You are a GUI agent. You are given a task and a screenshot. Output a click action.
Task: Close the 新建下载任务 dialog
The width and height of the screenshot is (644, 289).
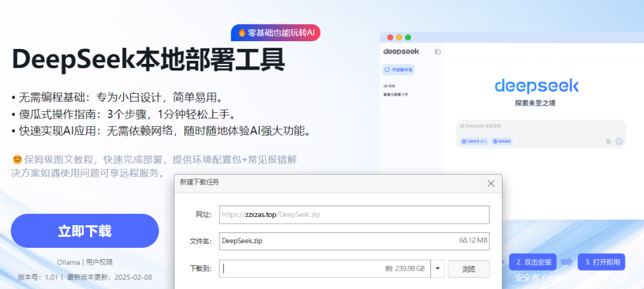491,183
